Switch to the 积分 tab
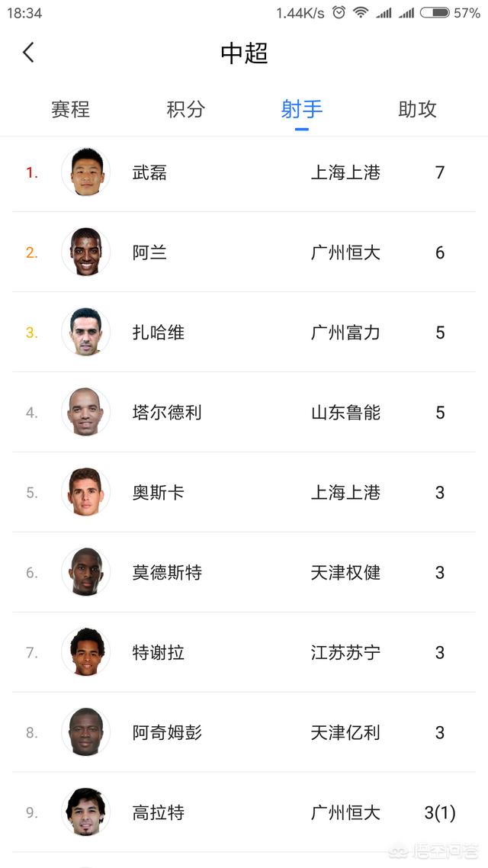The height and width of the screenshot is (868, 488). (x=186, y=109)
